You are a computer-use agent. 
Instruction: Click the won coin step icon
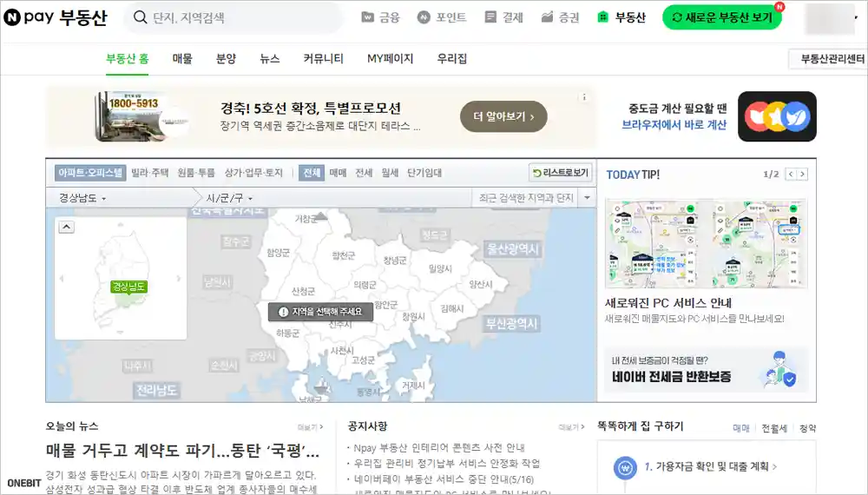pyautogui.click(x=625, y=468)
